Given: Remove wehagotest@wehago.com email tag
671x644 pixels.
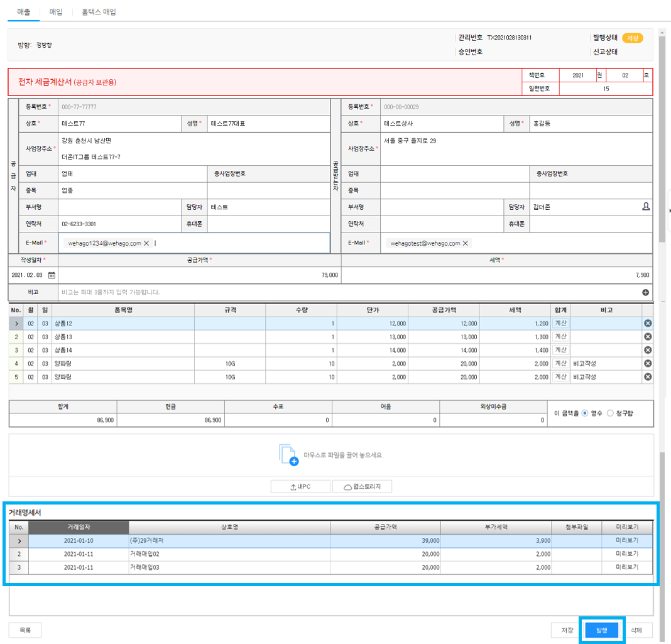Looking at the screenshot, I should (466, 243).
